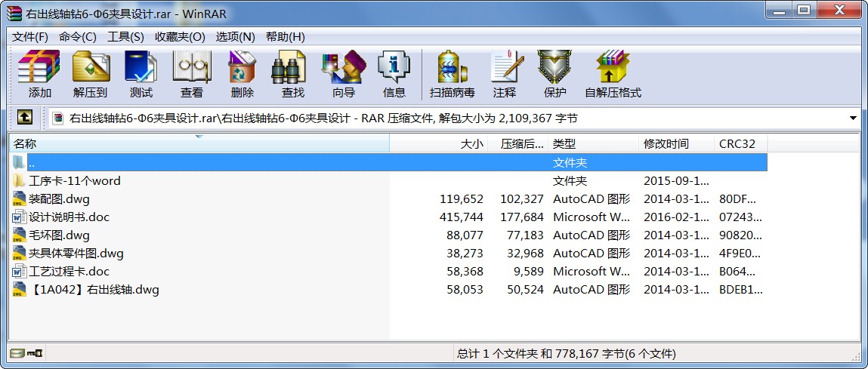This screenshot has height=369, width=868.
Task: Click the key icon in status bar
Action: pyautogui.click(x=36, y=353)
